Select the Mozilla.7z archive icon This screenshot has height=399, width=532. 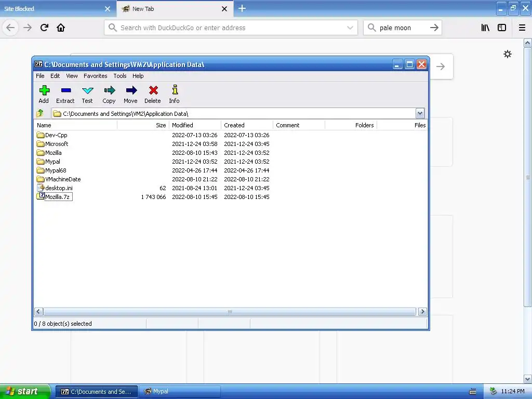click(x=41, y=196)
